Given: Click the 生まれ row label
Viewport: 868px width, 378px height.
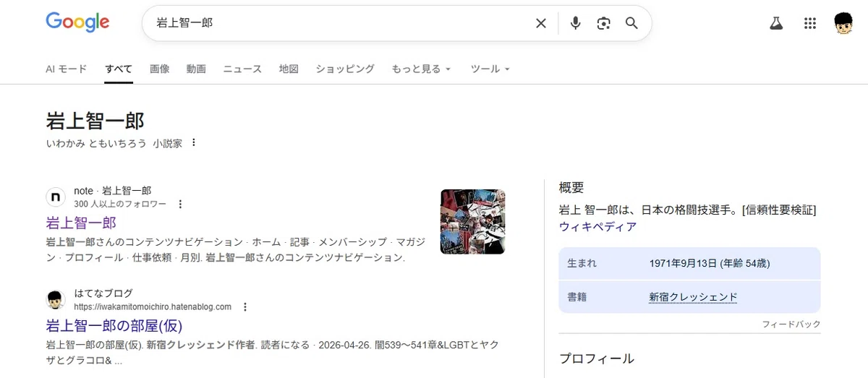Looking at the screenshot, I should [582, 264].
